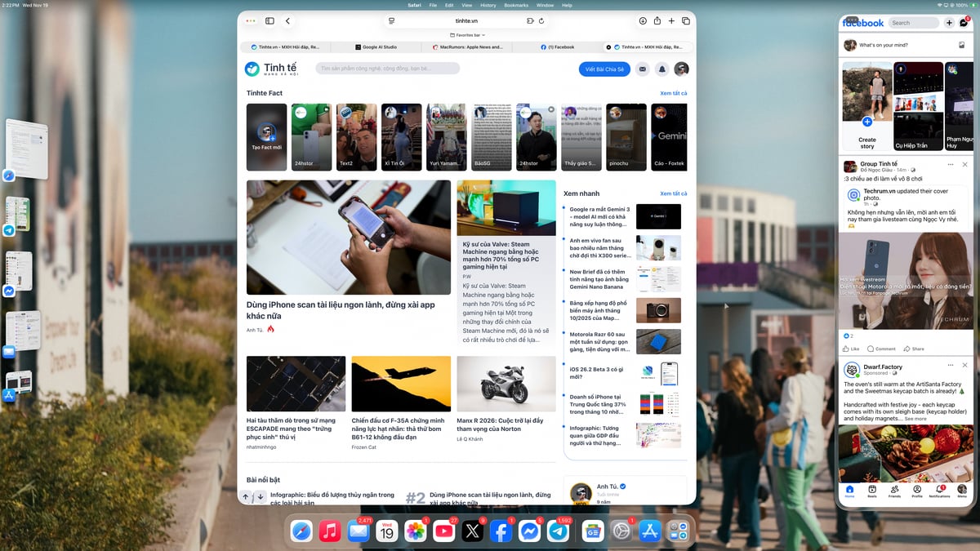Click the Safari back arrow
This screenshot has height=551, width=980.
288,21
